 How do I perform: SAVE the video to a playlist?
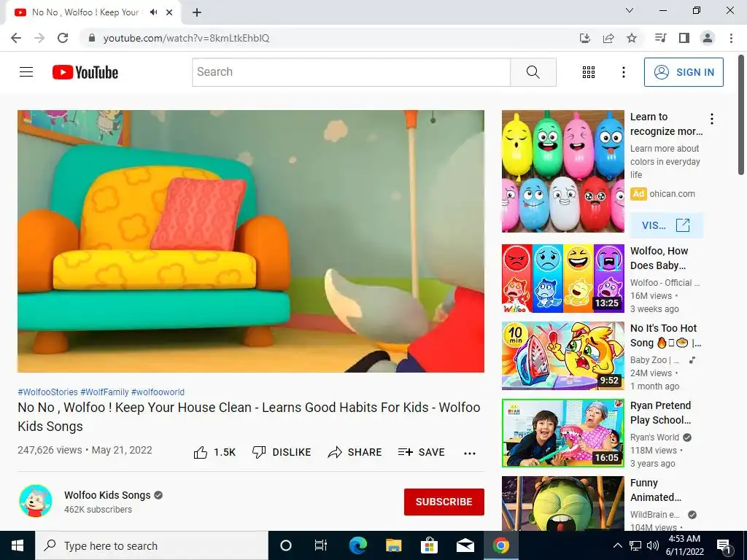tap(421, 452)
